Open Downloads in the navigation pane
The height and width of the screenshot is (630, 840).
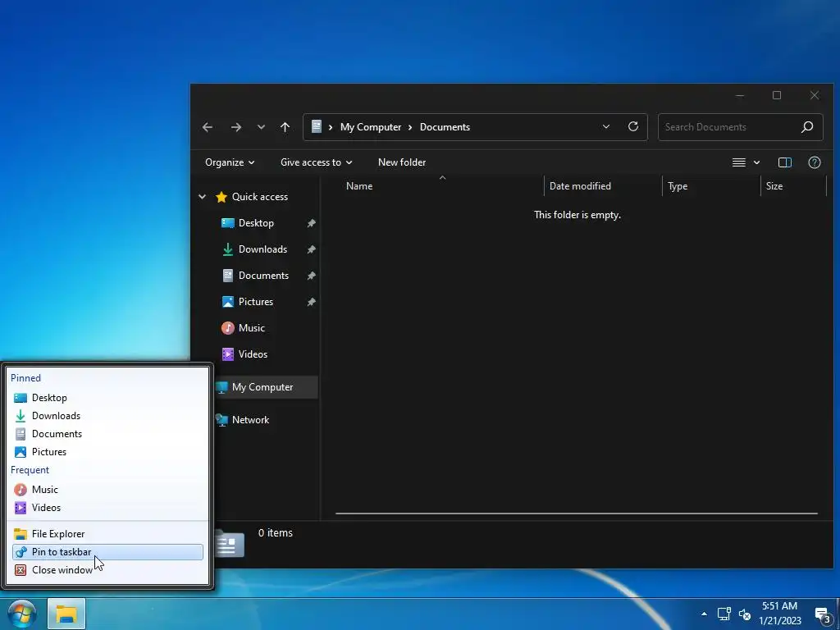coord(262,249)
